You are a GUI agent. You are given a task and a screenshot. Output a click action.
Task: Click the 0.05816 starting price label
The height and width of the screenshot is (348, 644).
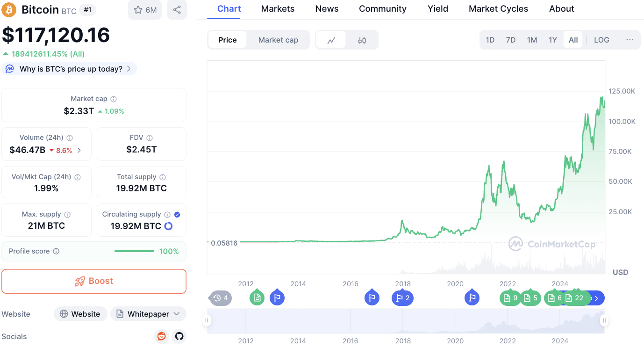(x=224, y=243)
